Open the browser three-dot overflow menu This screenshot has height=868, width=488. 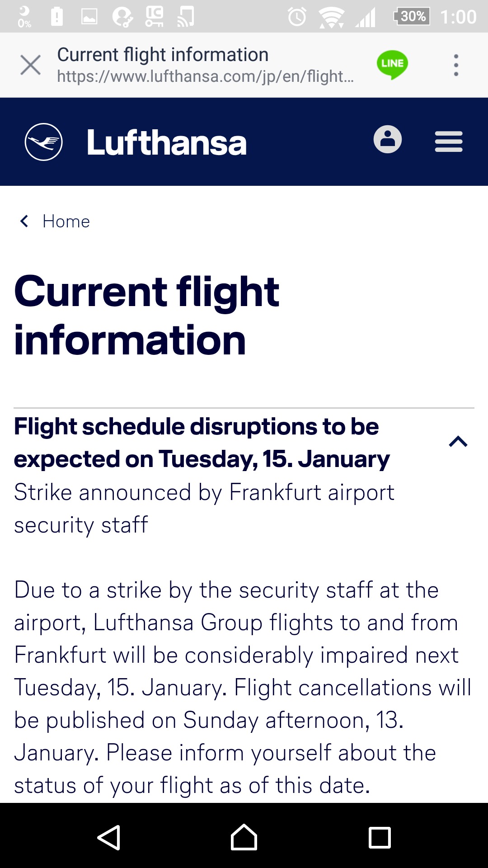click(456, 65)
